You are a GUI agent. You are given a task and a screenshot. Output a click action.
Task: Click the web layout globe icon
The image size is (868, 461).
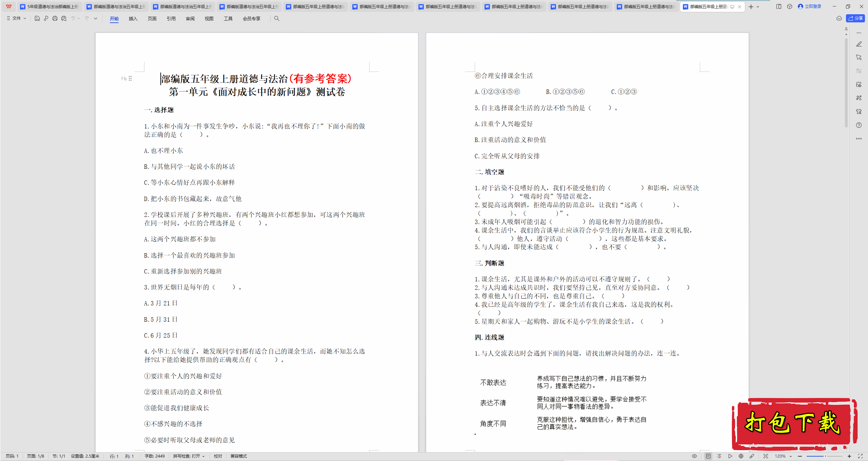[741, 456]
